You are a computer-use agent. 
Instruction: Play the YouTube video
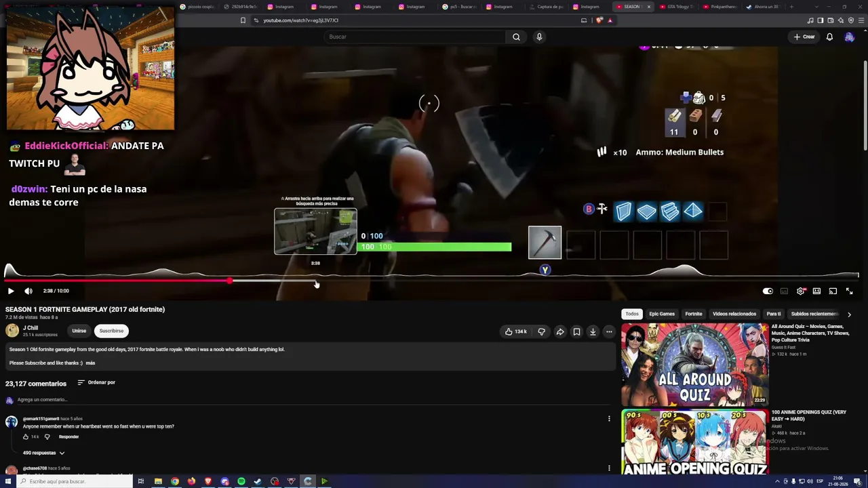11,291
